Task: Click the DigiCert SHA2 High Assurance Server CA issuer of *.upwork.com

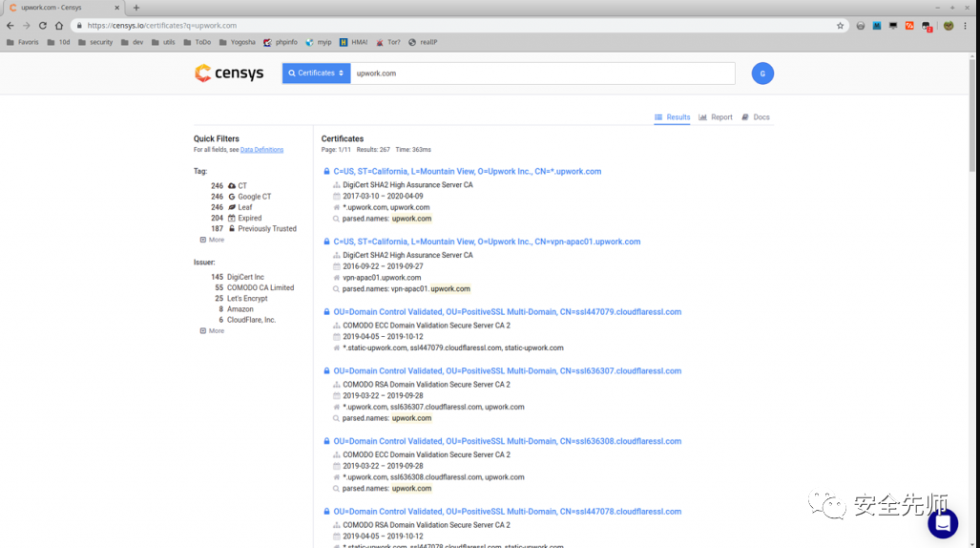Action: (x=407, y=184)
